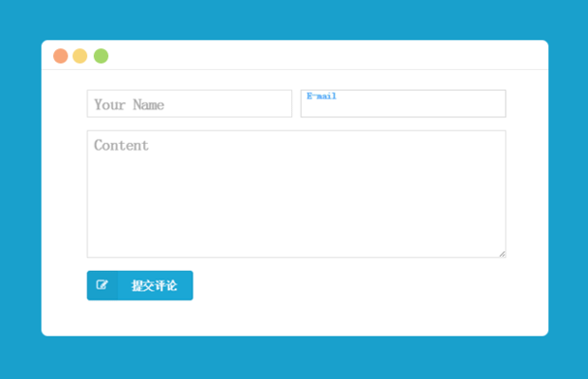The width and height of the screenshot is (588, 379).
Task: Click the red circle window button
Action: click(61, 56)
